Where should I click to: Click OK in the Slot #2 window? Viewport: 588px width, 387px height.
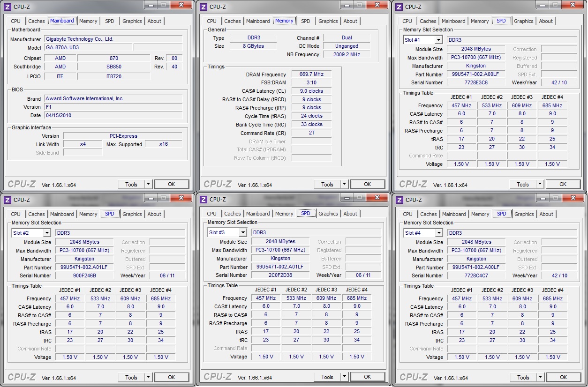point(172,377)
